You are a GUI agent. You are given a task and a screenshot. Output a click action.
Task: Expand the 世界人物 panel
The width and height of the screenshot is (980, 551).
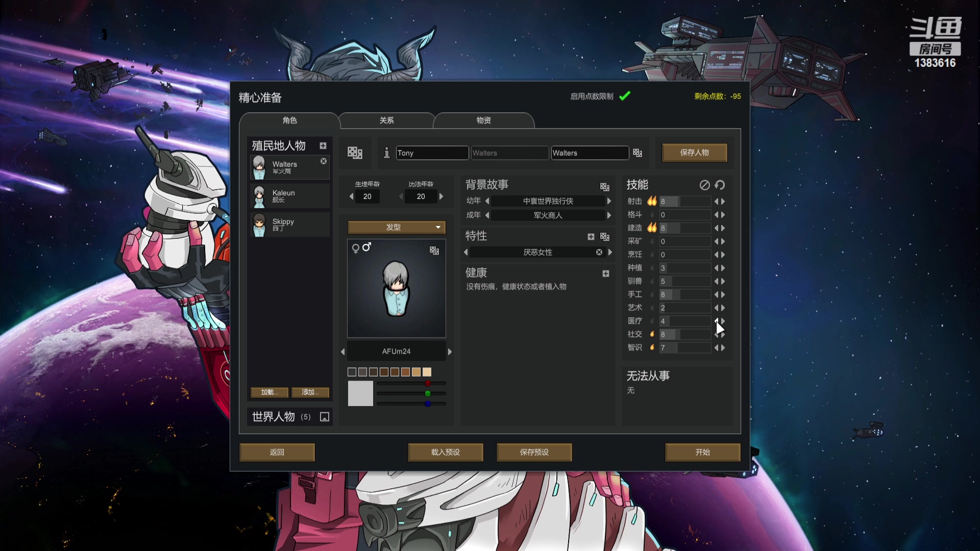325,417
